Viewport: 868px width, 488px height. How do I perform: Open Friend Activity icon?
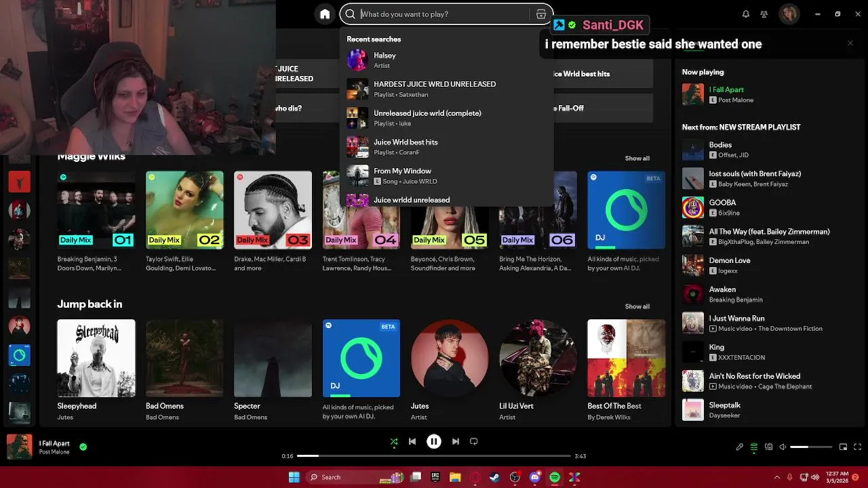(x=764, y=14)
